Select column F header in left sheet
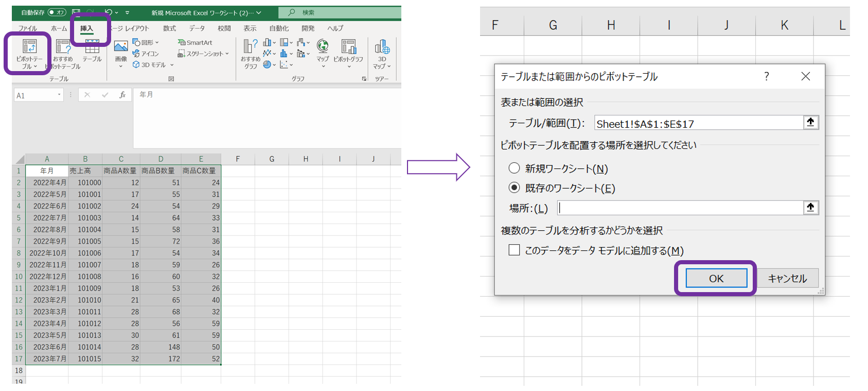The width and height of the screenshot is (868, 391). pyautogui.click(x=238, y=159)
